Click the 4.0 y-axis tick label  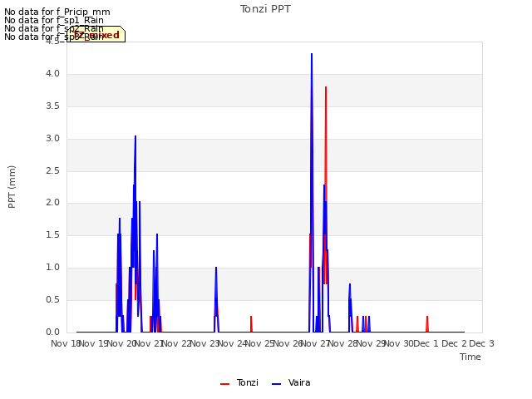click(52, 74)
